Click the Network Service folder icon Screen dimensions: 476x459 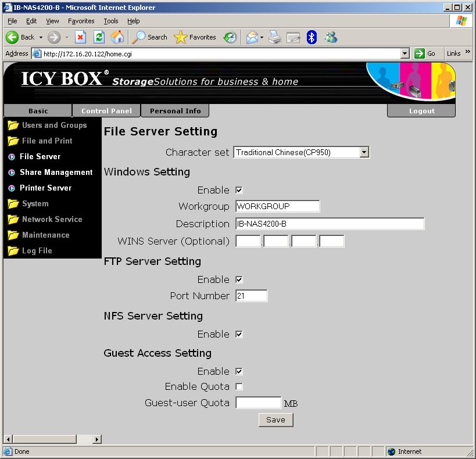[x=13, y=219]
